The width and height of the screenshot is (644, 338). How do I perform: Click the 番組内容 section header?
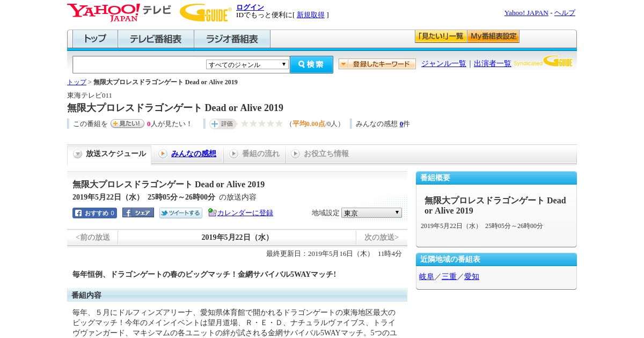[x=237, y=295]
